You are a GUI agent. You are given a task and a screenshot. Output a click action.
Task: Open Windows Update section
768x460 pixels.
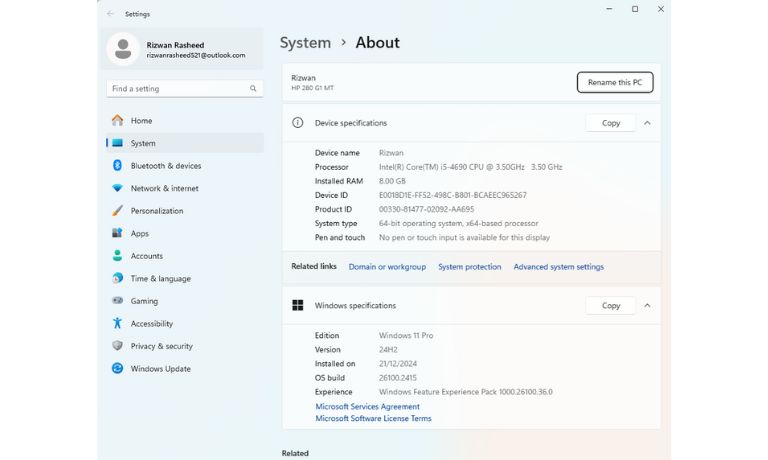pos(160,369)
